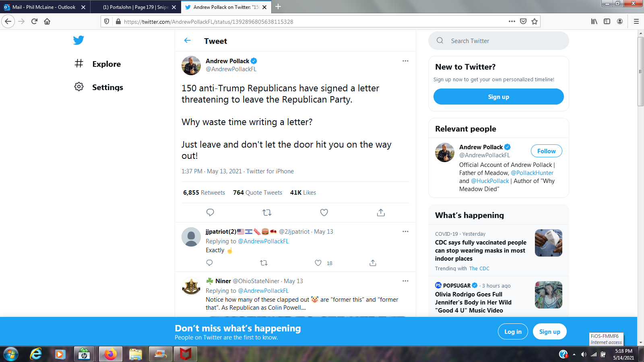Go back using tweet back arrow
The height and width of the screenshot is (362, 644).
click(x=188, y=41)
